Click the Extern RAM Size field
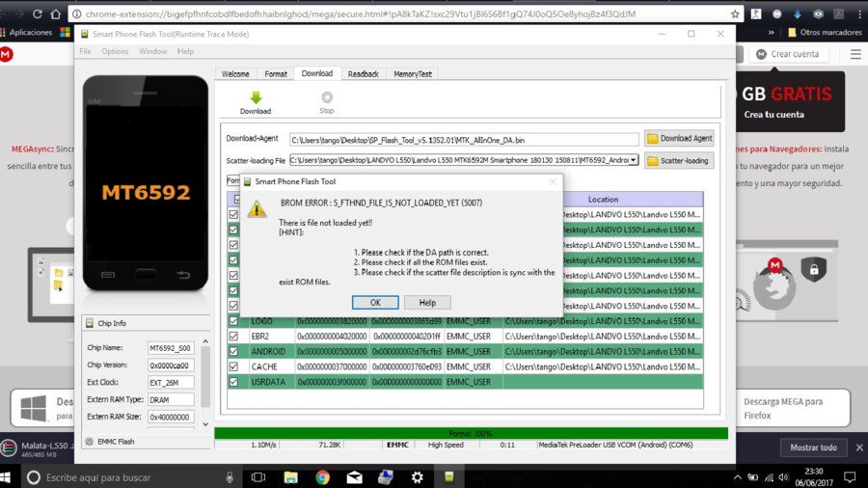This screenshot has height=488, width=868. (x=171, y=417)
